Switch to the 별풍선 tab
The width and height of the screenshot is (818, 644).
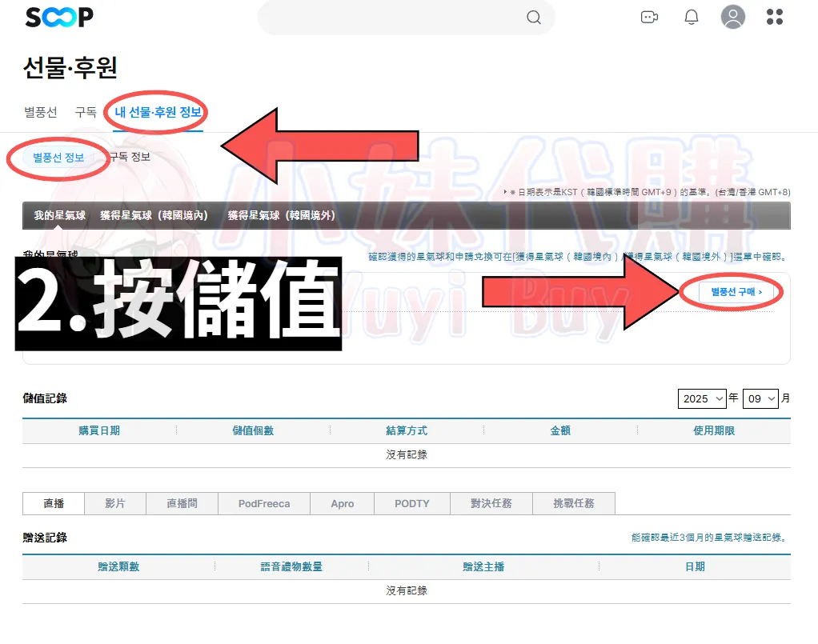pyautogui.click(x=40, y=112)
